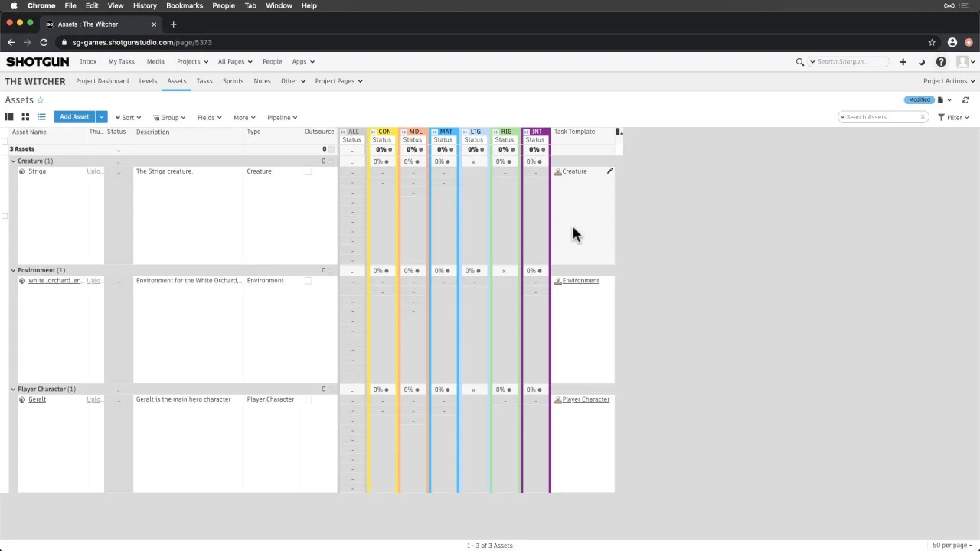Open the Group dropdown

pos(169,118)
